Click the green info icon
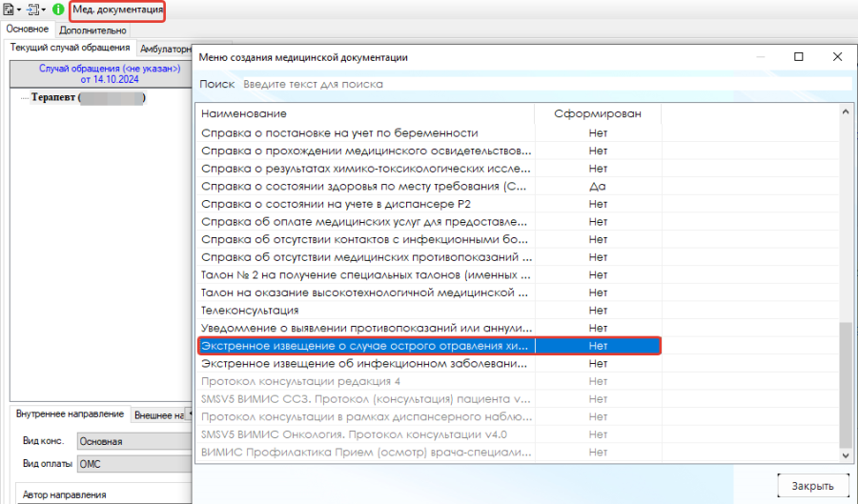This screenshot has width=858, height=504. point(58,10)
